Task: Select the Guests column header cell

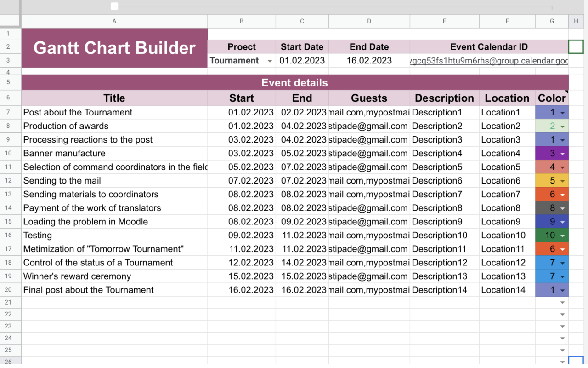Action: [x=369, y=98]
